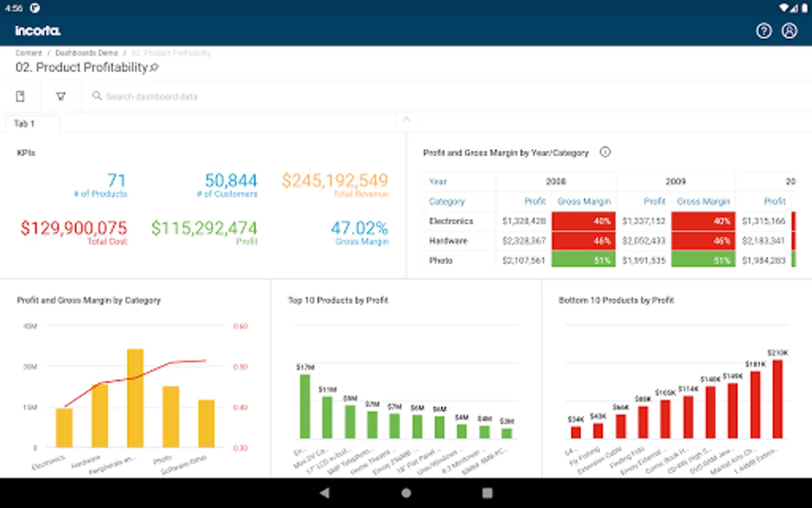Go to Content breadcrumb
The image size is (812, 508).
point(29,52)
